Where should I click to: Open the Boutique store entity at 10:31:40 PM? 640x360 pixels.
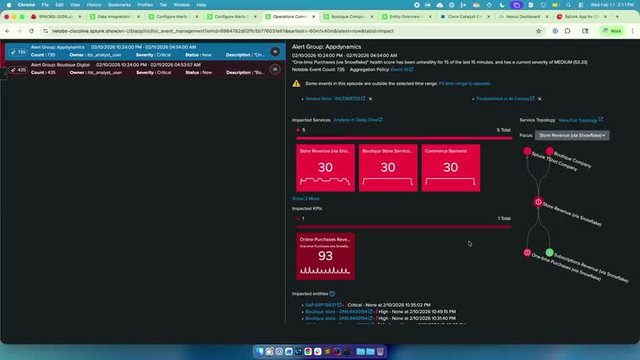point(339,318)
